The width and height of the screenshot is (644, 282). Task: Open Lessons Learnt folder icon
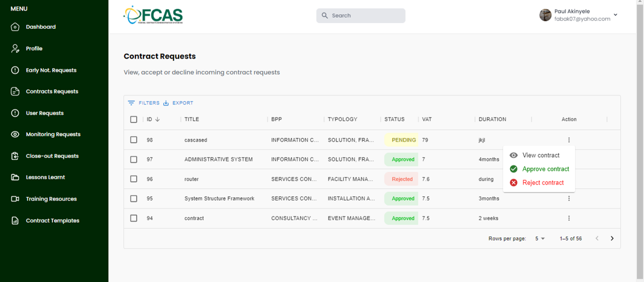coord(15,177)
